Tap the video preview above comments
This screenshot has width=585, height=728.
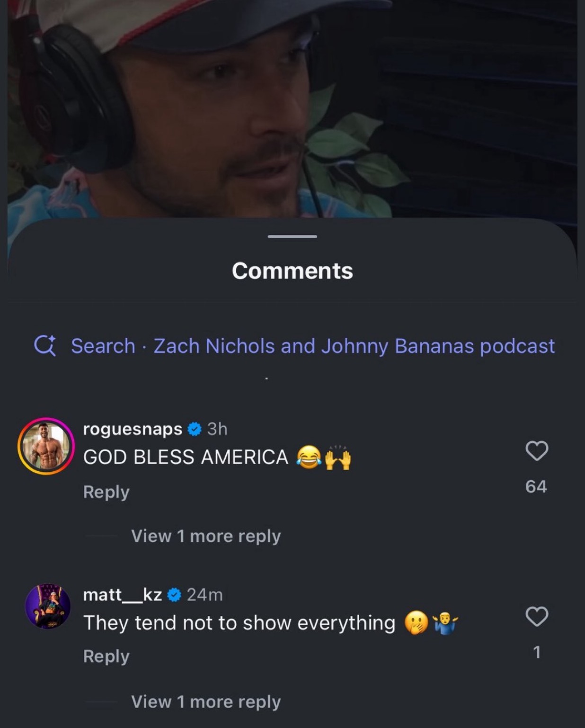292,109
